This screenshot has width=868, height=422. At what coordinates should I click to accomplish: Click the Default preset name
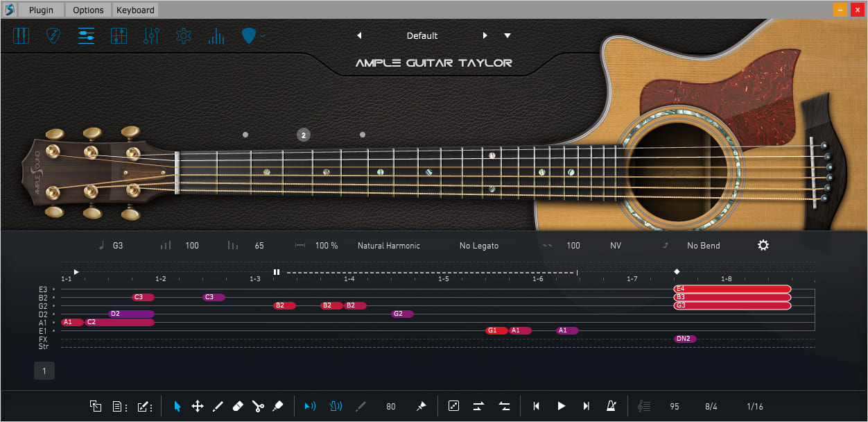click(x=422, y=35)
